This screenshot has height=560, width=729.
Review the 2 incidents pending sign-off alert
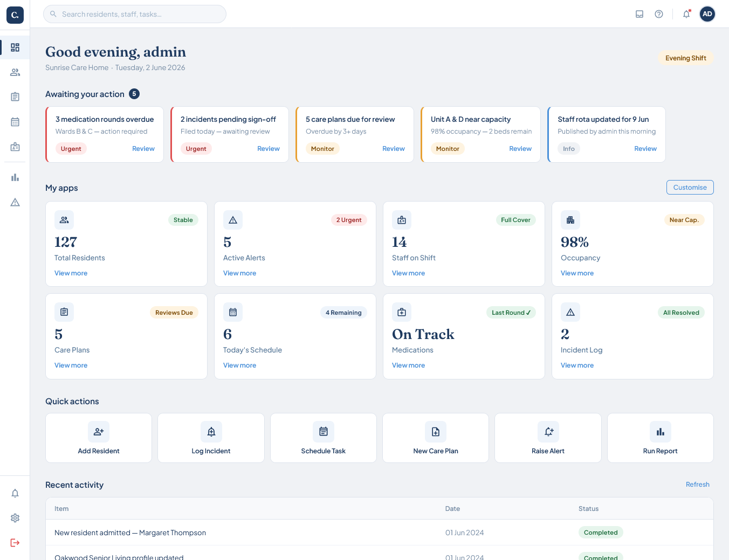point(269,149)
